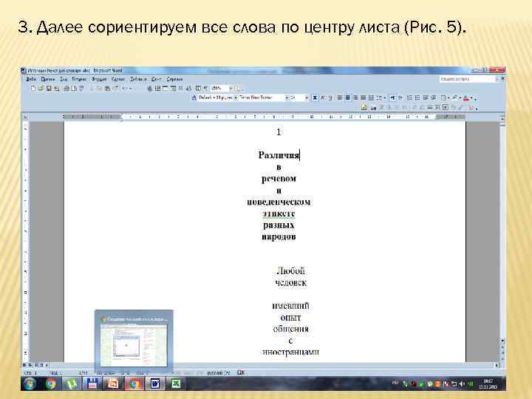Click the Insert Table icon

coord(166,89)
